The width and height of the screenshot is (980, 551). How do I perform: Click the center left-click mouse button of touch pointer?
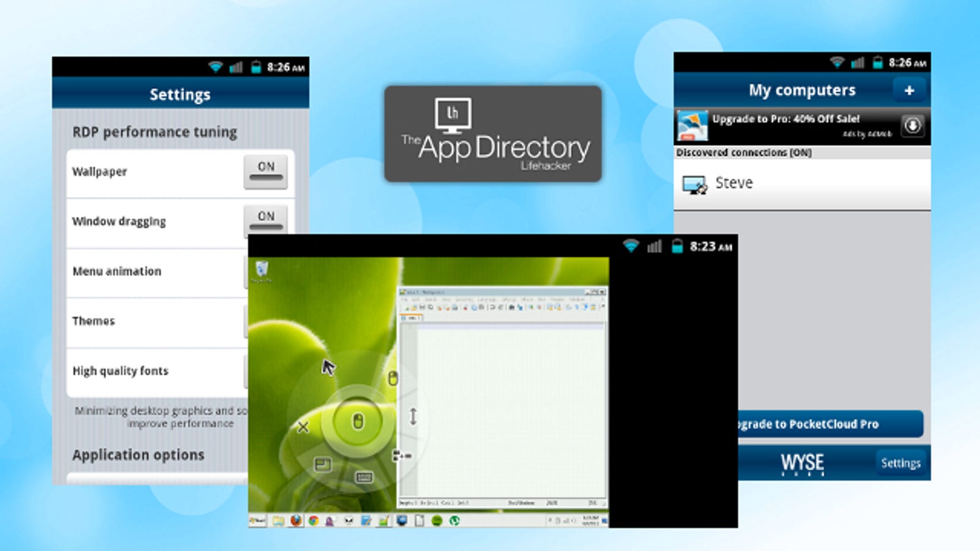[x=358, y=421]
